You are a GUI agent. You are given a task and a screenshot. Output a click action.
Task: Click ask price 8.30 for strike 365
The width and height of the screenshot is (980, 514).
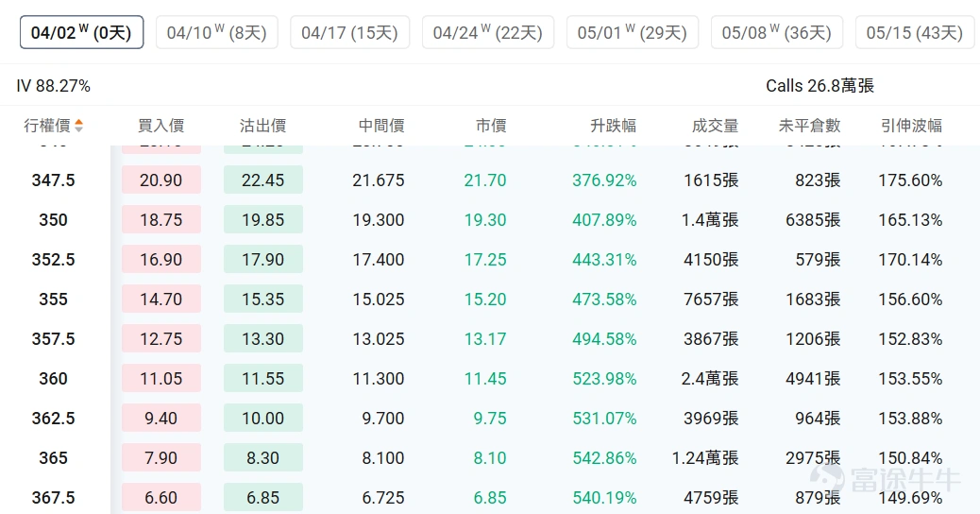tap(263, 457)
